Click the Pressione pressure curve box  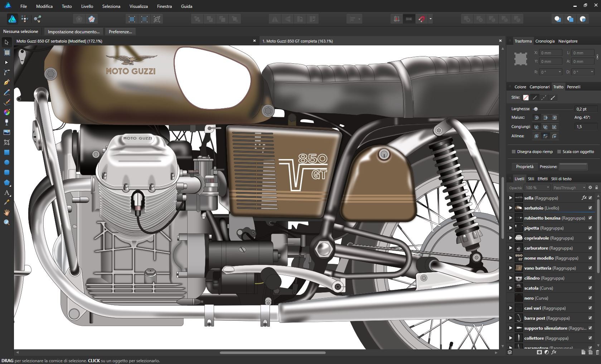[573, 167]
